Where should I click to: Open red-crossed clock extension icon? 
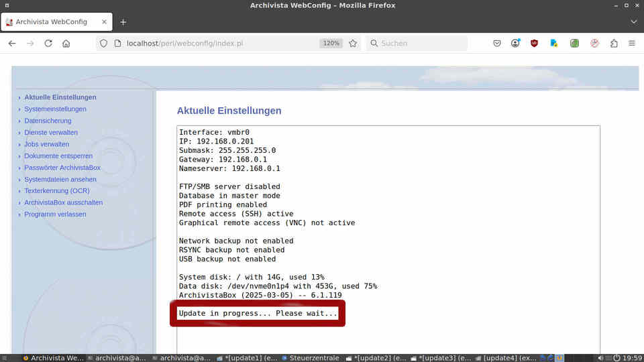594,43
